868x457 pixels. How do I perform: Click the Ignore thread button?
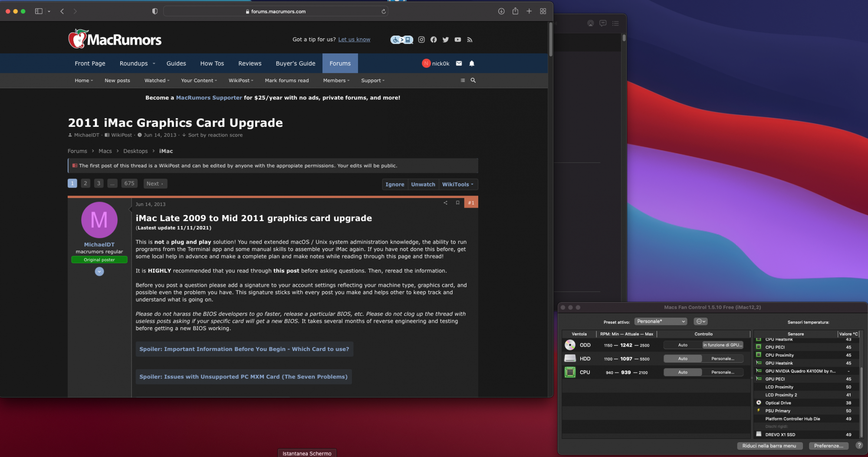(x=395, y=184)
